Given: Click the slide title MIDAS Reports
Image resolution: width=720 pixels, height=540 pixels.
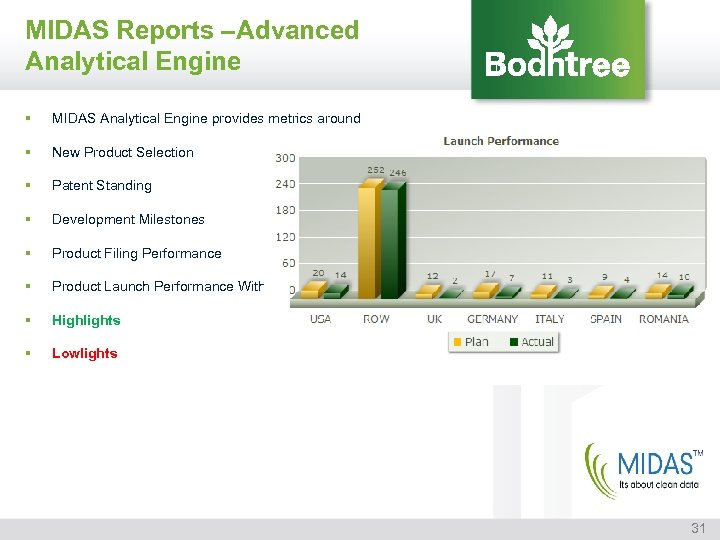Looking at the screenshot, I should 192,45.
